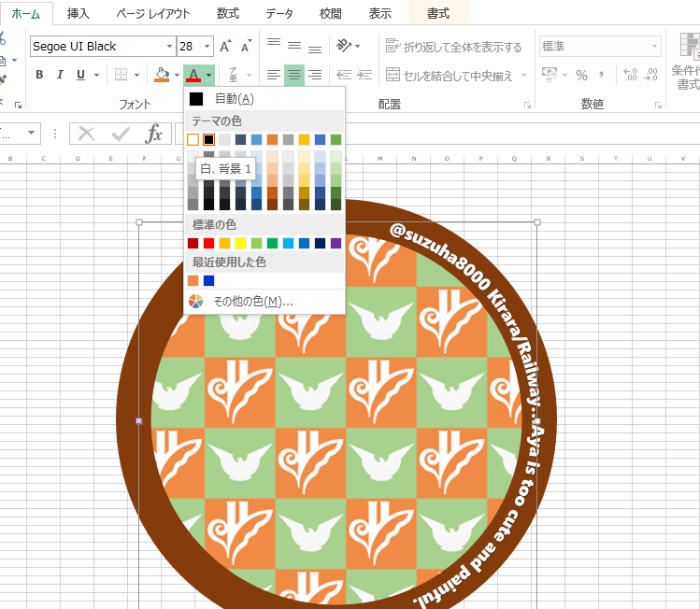Viewport: 700px width, 609px height.
Task: Open the 標準 number format dropdown
Action: (x=654, y=47)
